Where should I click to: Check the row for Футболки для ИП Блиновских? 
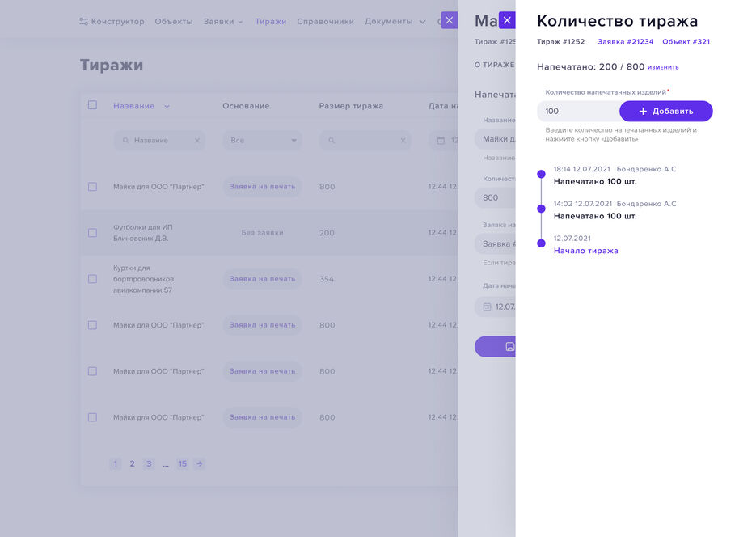[91, 232]
